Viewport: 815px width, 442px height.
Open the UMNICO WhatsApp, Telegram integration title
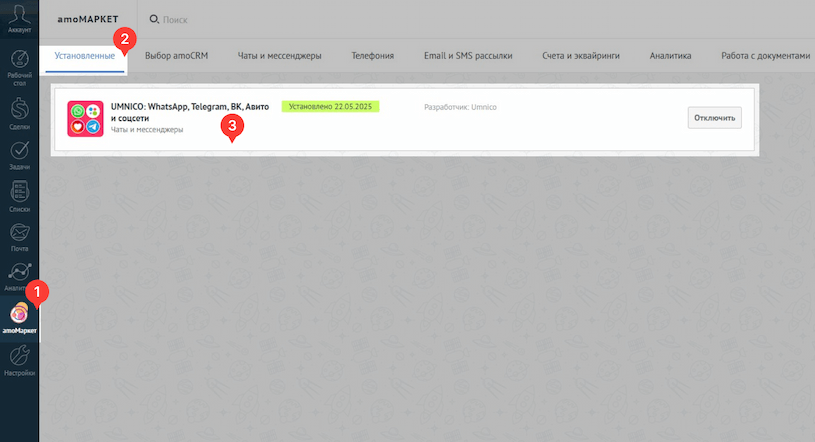click(x=189, y=111)
